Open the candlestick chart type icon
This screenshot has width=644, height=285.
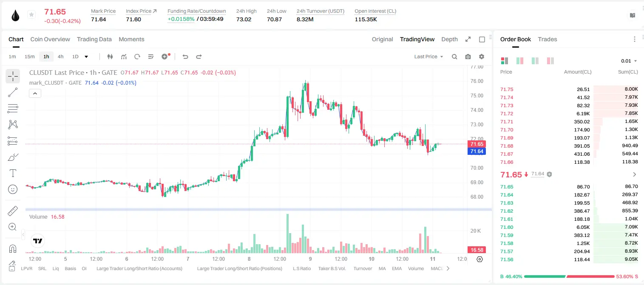(110, 57)
